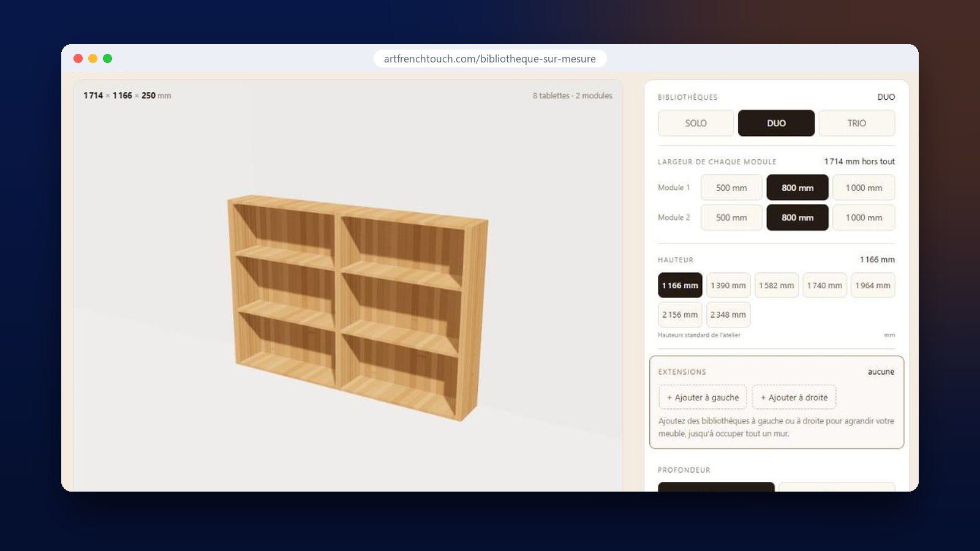Viewport: 980px width, 551px height.
Task: Add an extension with Ajouter à gauche
Action: pyautogui.click(x=703, y=397)
